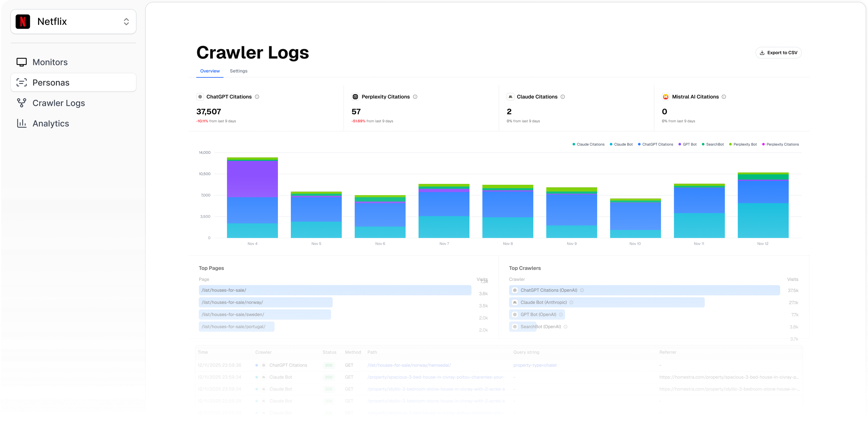Select the Overview tab
This screenshot has height=448, width=868.
coord(210,71)
